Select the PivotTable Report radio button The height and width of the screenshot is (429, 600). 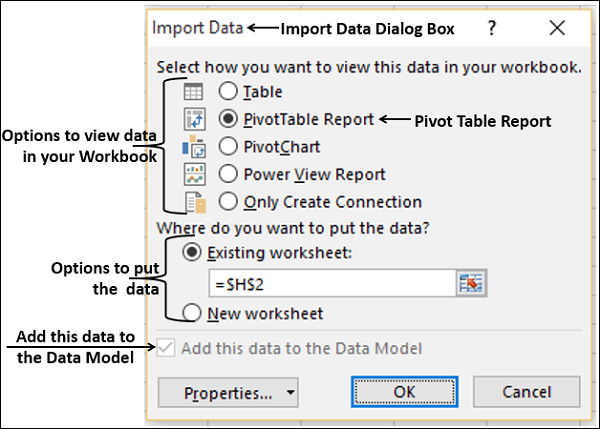227,118
